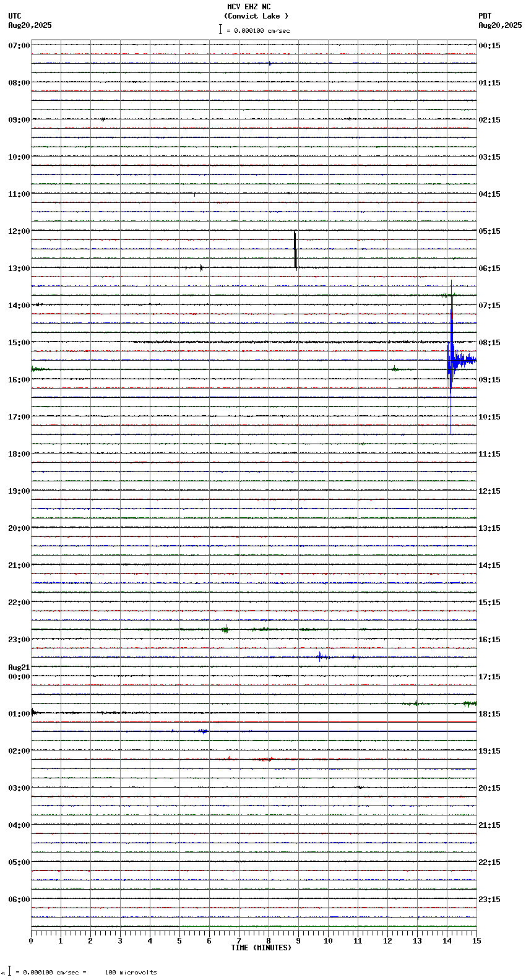
Task: Click the 13:00 UTC time label
Action: click(x=19, y=269)
